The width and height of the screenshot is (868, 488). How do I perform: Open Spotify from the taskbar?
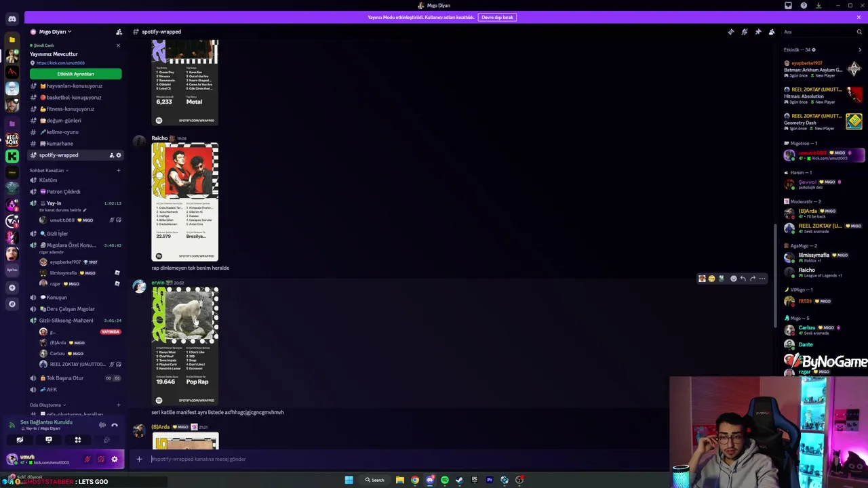[x=445, y=480]
